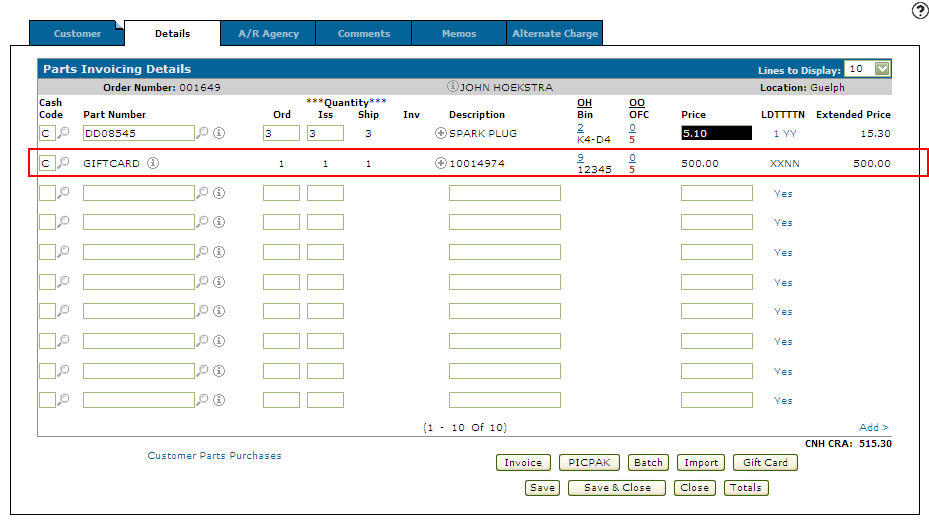The height and width of the screenshot is (524, 929).
Task: Click on-hand quantity 9 in GIFTCARD row
Action: pos(580,157)
